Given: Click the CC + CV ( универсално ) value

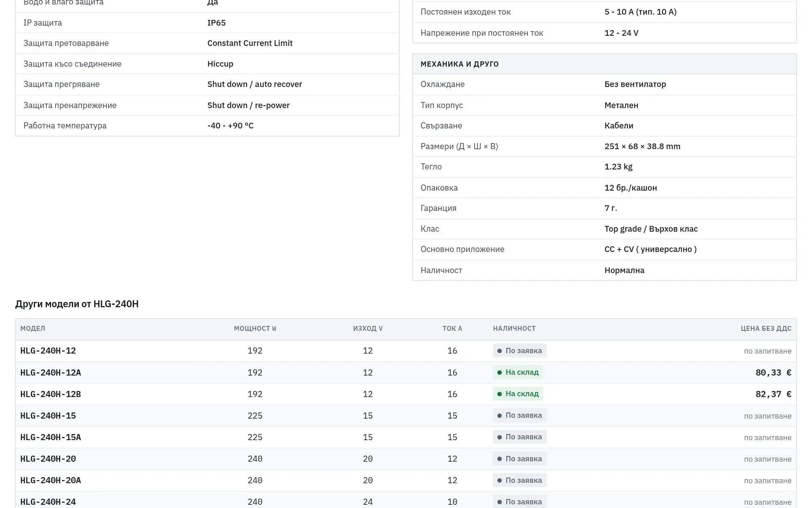Looking at the screenshot, I should pyautogui.click(x=650, y=249).
